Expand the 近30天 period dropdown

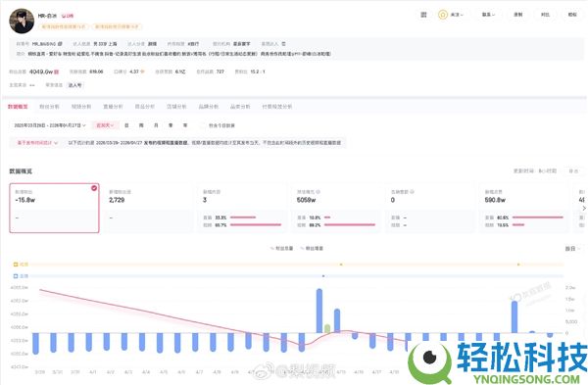[105, 125]
